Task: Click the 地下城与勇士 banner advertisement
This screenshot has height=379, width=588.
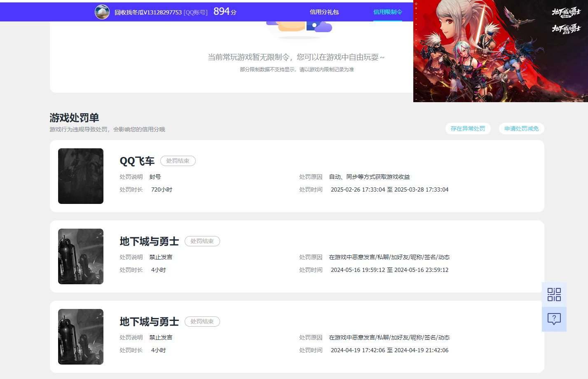Action: tap(501, 51)
